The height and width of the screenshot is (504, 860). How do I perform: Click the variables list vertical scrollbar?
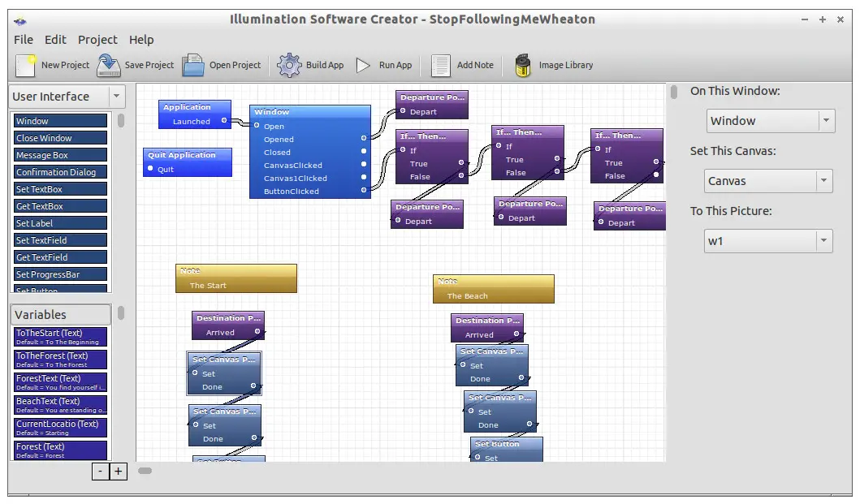(x=121, y=313)
